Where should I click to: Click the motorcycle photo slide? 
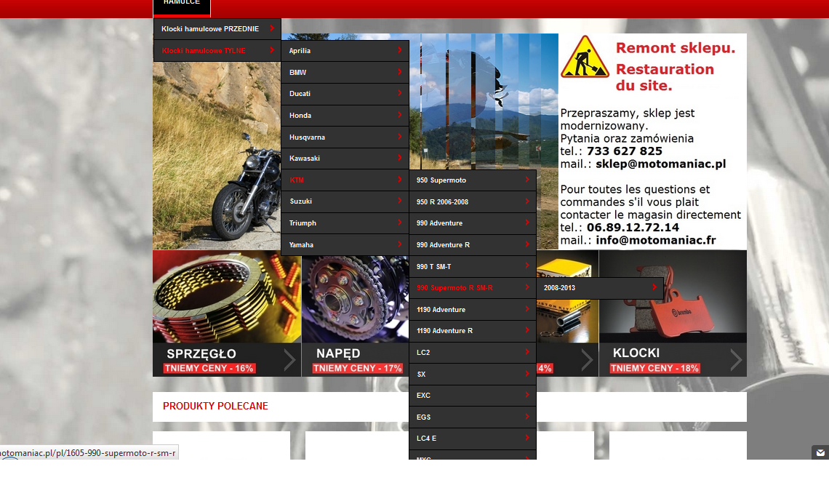[x=217, y=156]
